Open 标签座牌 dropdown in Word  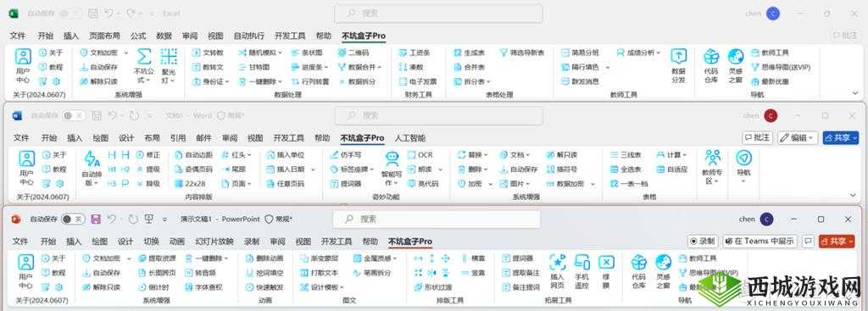(x=352, y=169)
